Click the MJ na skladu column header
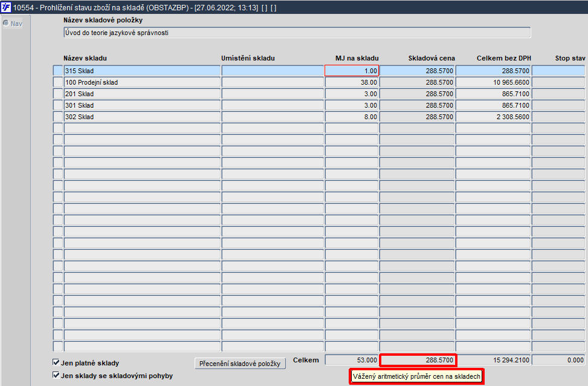The height and width of the screenshot is (386, 588). pyautogui.click(x=357, y=58)
